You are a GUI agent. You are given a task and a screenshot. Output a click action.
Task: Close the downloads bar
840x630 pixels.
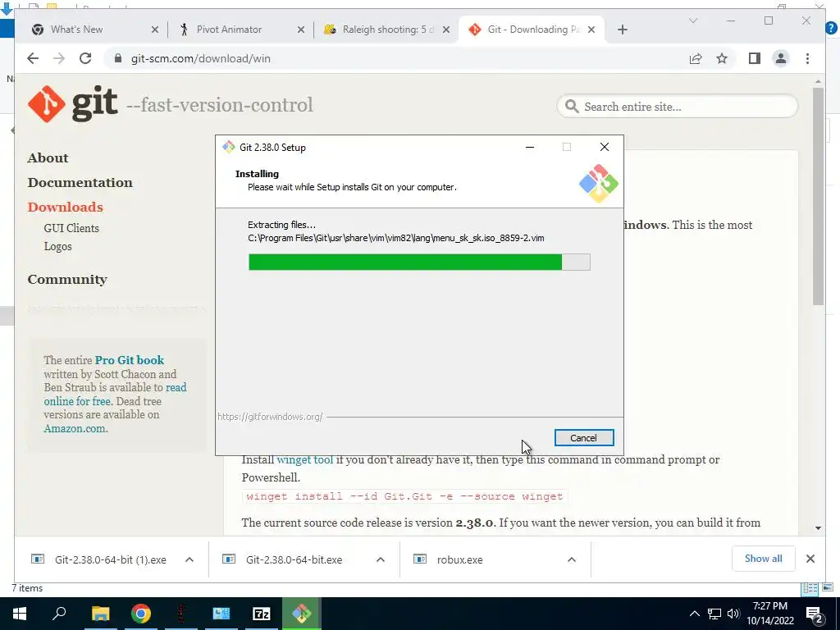pyautogui.click(x=810, y=559)
